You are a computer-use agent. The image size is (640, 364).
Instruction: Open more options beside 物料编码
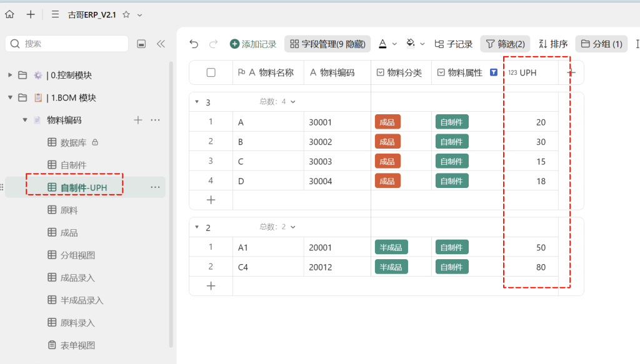(155, 120)
